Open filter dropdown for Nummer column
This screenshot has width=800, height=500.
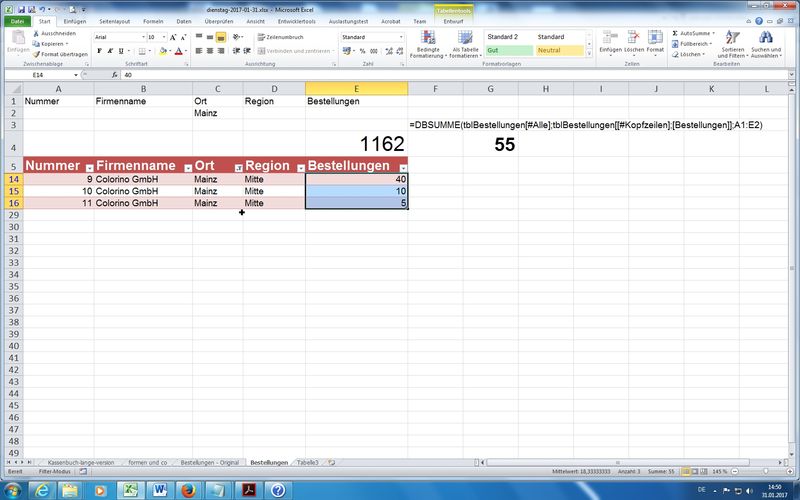(x=89, y=168)
